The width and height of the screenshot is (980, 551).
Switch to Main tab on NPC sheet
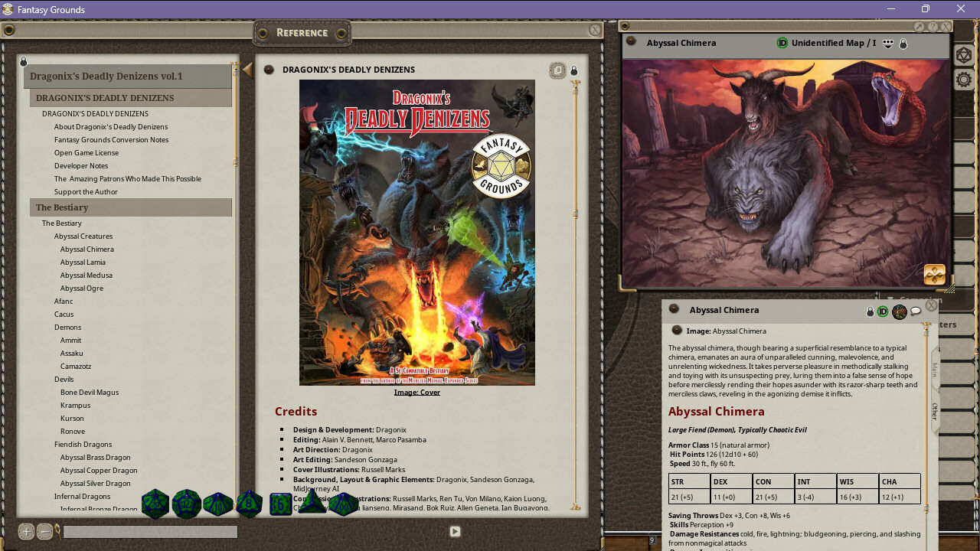(935, 371)
